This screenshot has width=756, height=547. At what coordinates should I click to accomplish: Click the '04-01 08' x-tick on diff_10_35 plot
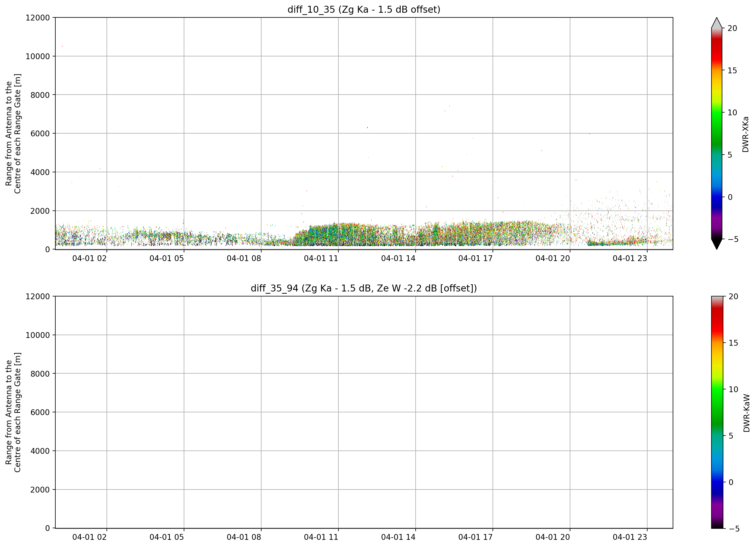point(244,259)
